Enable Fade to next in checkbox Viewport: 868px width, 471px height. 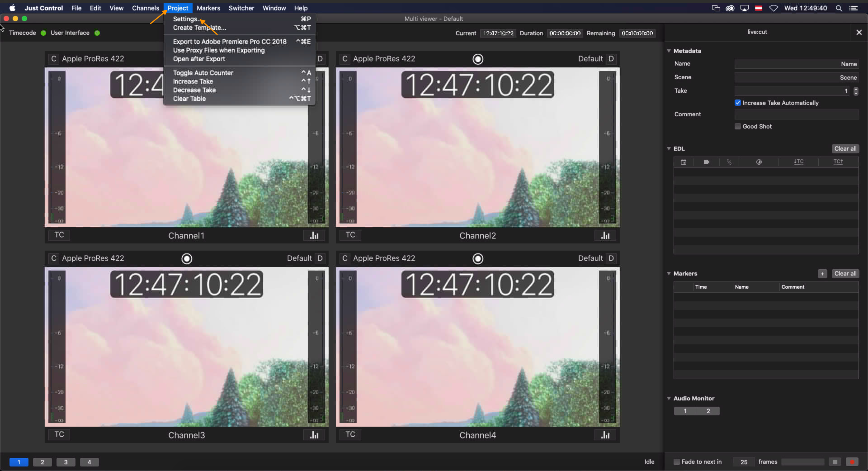pyautogui.click(x=676, y=462)
